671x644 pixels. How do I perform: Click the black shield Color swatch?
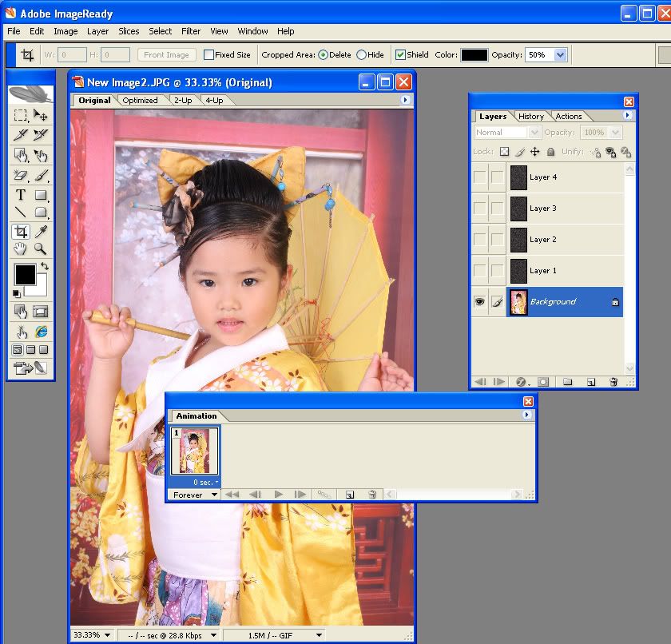(x=474, y=55)
